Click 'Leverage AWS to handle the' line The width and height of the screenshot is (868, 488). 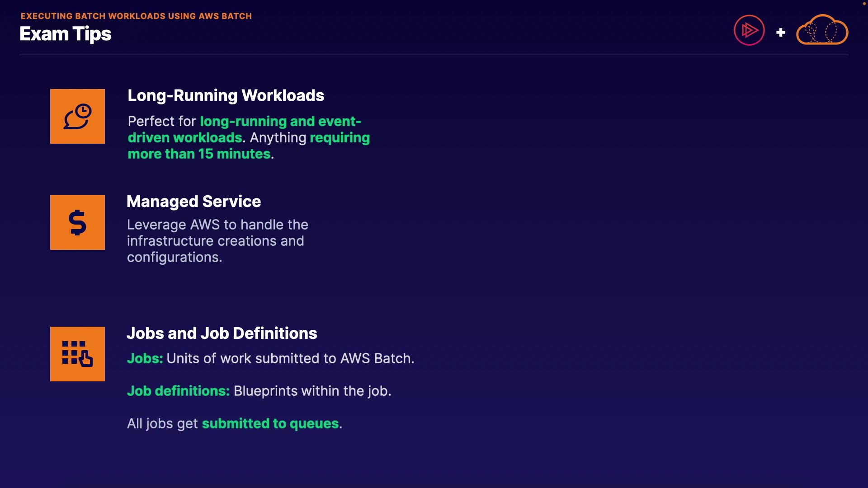[x=217, y=225]
